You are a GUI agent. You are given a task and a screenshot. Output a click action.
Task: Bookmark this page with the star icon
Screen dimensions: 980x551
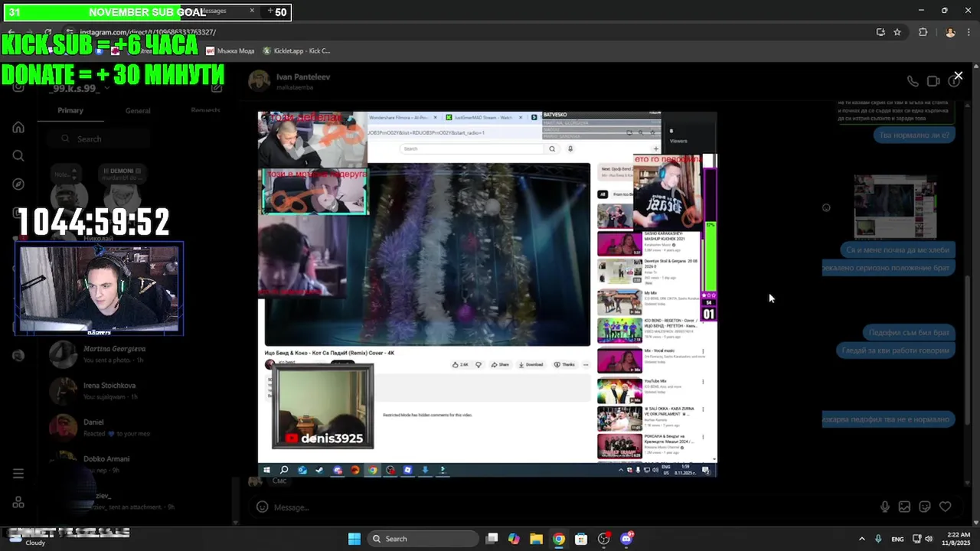(897, 32)
